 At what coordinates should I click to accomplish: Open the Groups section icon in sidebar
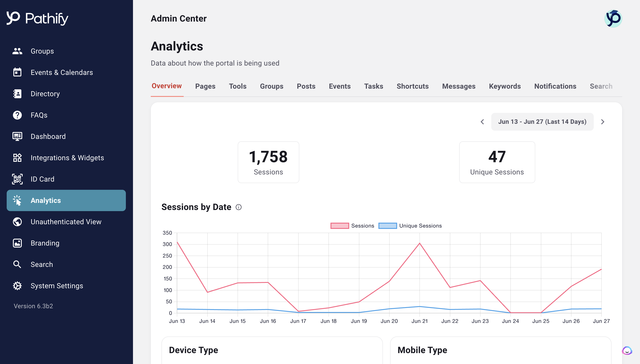click(17, 51)
